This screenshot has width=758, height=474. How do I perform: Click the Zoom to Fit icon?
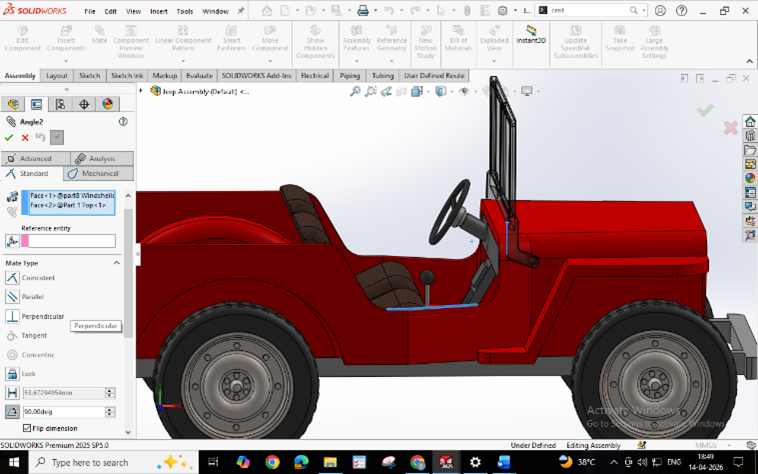point(355,91)
